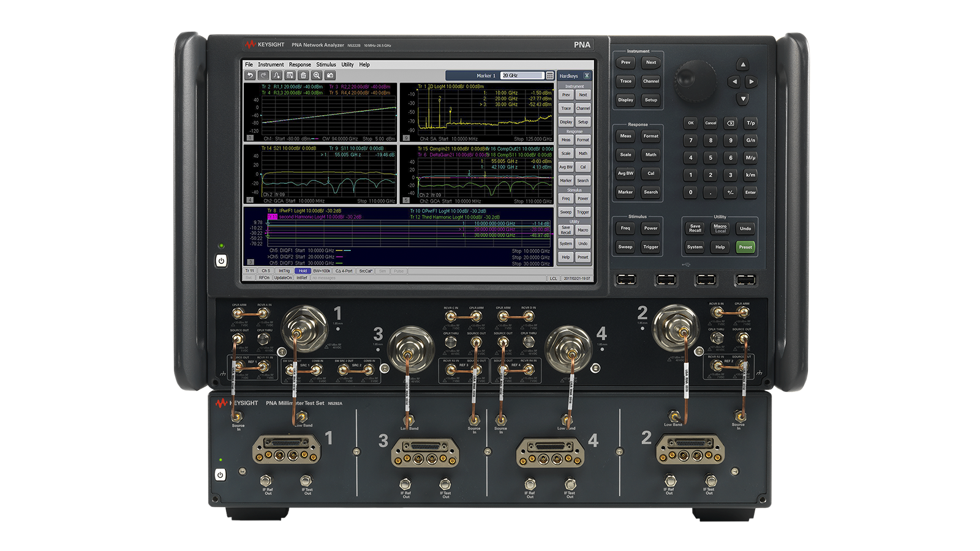980x551 pixels.
Task: Tap the front-panel right arrow key
Action: click(x=752, y=81)
